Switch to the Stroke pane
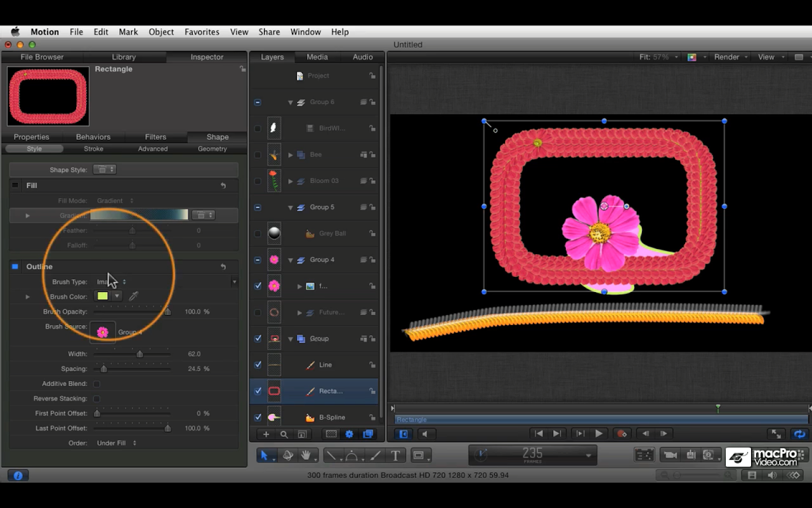 (93, 149)
